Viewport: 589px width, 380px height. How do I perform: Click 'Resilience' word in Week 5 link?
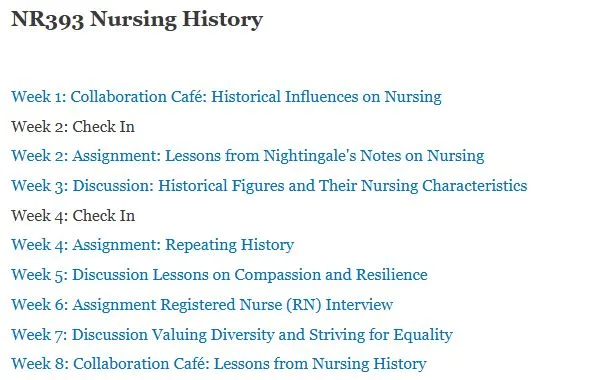click(x=392, y=275)
